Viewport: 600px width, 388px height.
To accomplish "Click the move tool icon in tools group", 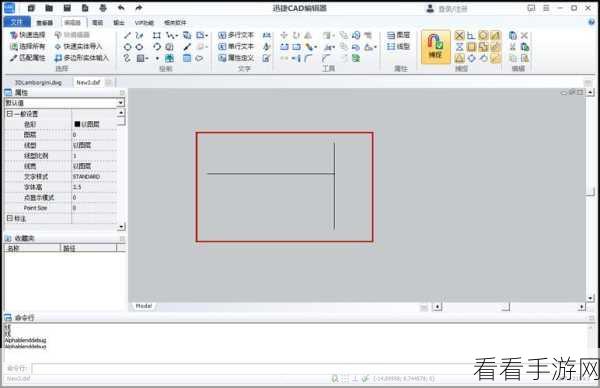I will pos(284,35).
